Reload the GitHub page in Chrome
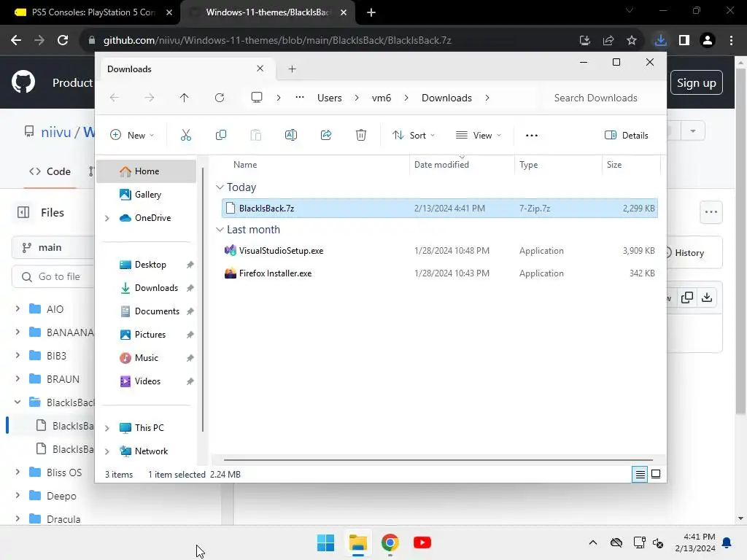 pos(63,41)
